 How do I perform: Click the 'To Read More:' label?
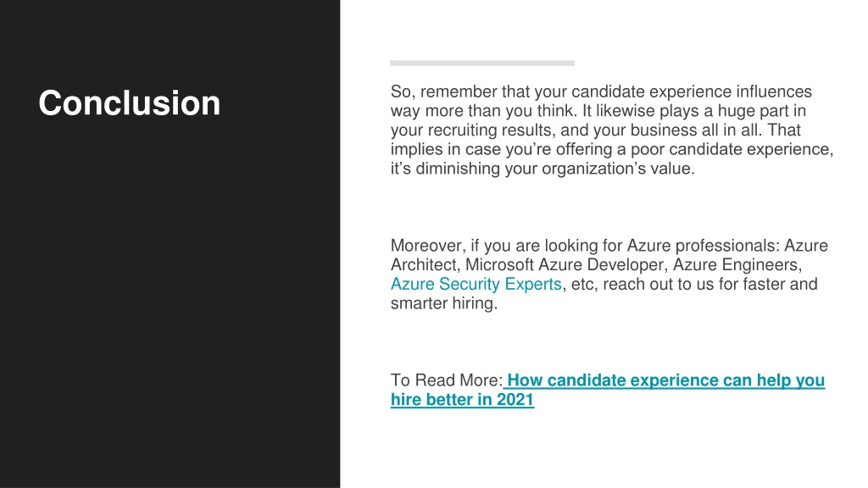(x=447, y=380)
